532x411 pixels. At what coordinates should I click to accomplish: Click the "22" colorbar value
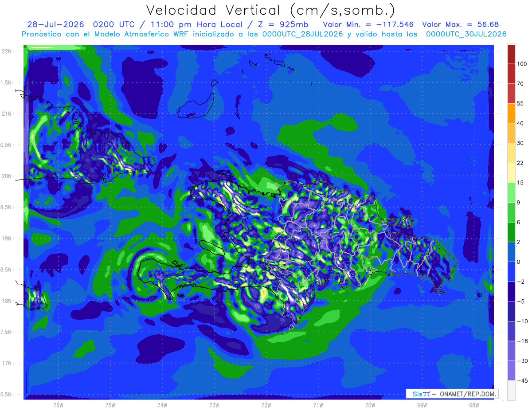pyautogui.click(x=521, y=163)
